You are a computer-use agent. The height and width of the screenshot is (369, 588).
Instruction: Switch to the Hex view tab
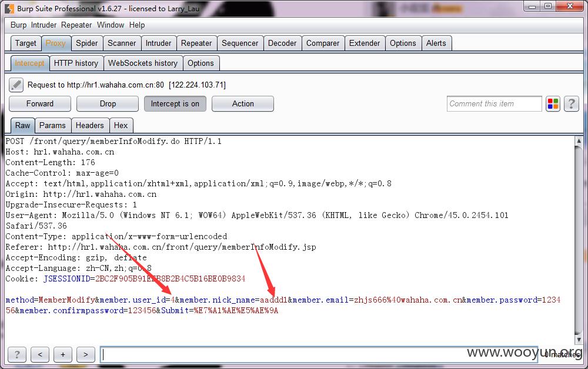(x=121, y=126)
